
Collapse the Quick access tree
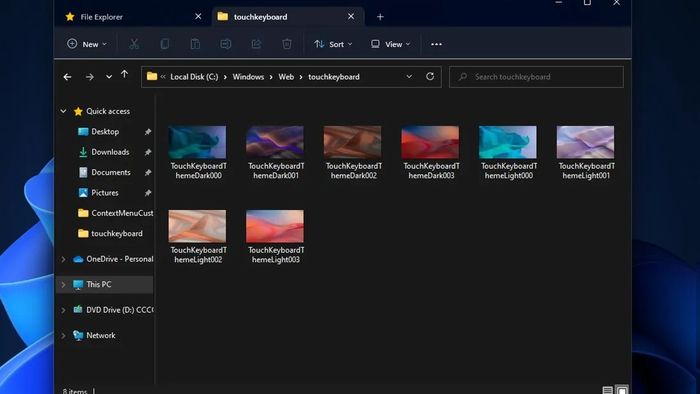coord(63,111)
